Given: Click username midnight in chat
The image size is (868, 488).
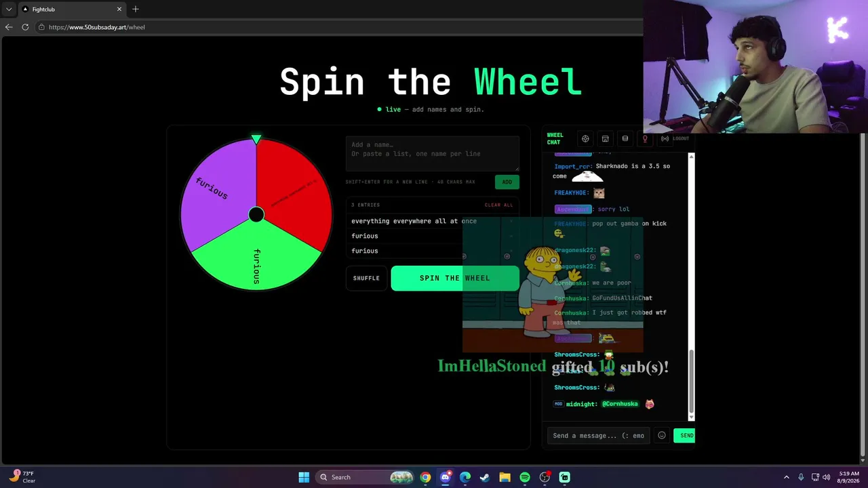Looking at the screenshot, I should click(x=582, y=404).
